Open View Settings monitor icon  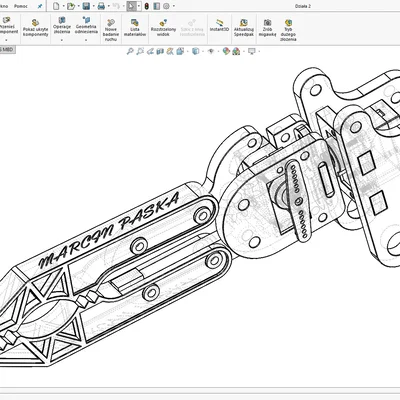(252, 51)
